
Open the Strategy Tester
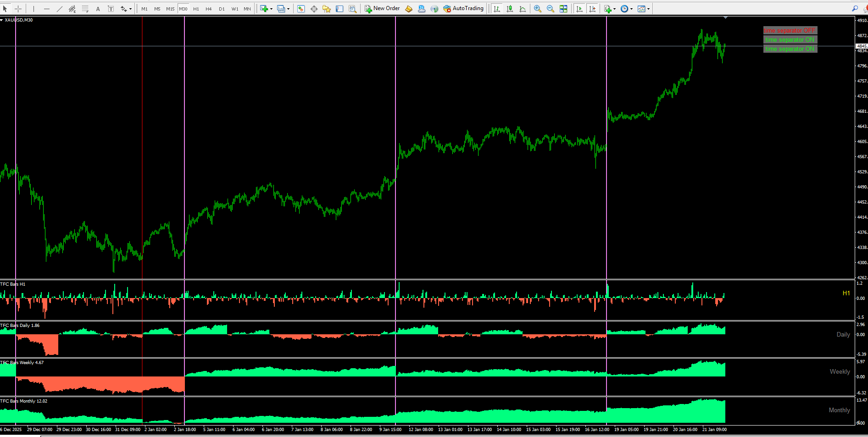pos(352,9)
